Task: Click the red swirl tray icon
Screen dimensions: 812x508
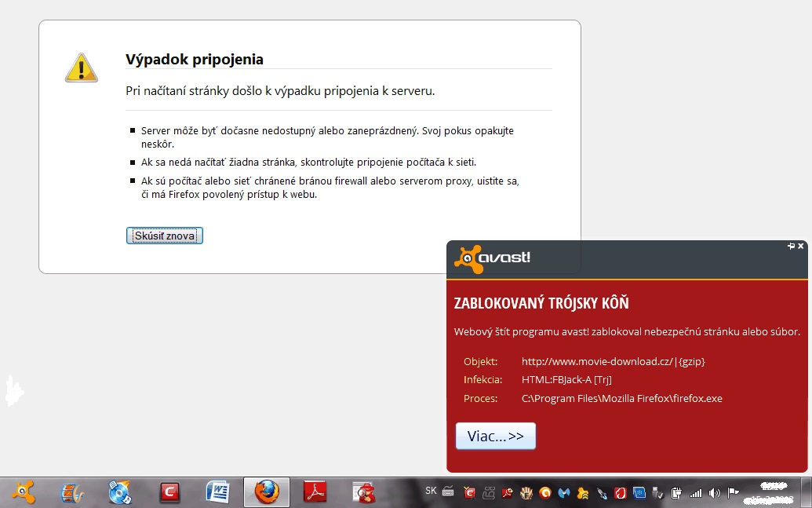Action: [621, 493]
